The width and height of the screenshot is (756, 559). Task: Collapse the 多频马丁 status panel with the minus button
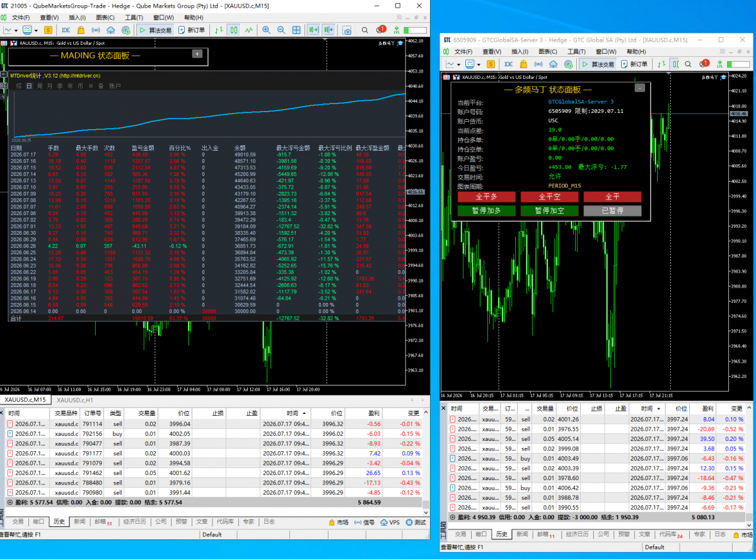pos(639,88)
